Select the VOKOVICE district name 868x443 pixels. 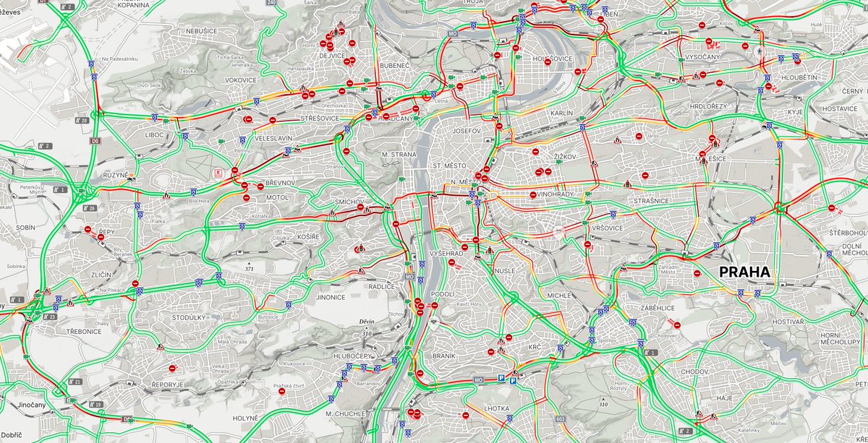[x=241, y=80]
